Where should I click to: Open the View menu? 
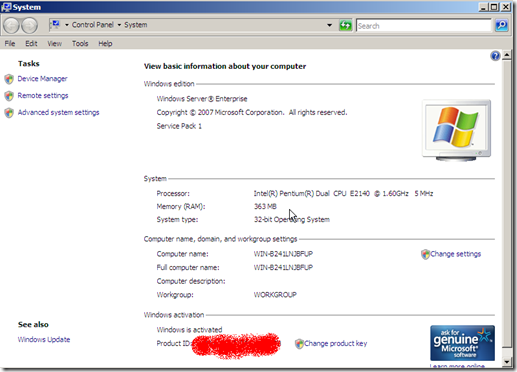(55, 44)
